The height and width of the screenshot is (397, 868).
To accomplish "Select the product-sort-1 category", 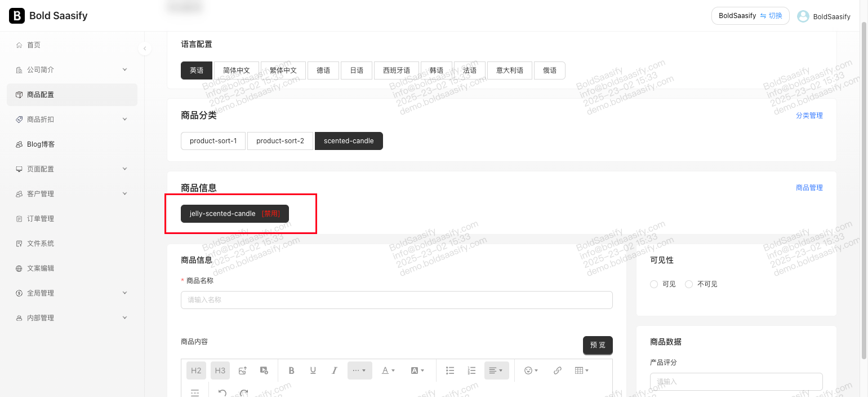I will 213,141.
